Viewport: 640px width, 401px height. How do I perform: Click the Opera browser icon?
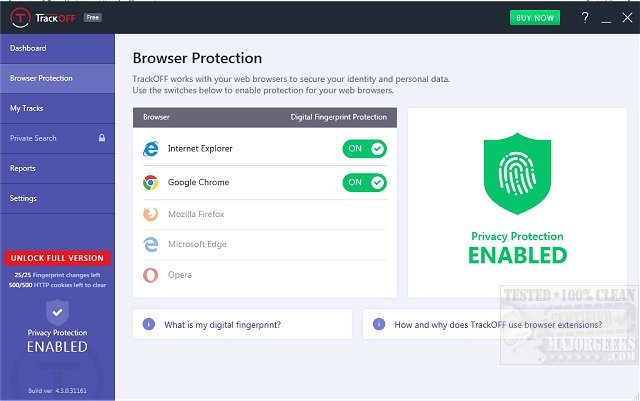click(x=151, y=275)
